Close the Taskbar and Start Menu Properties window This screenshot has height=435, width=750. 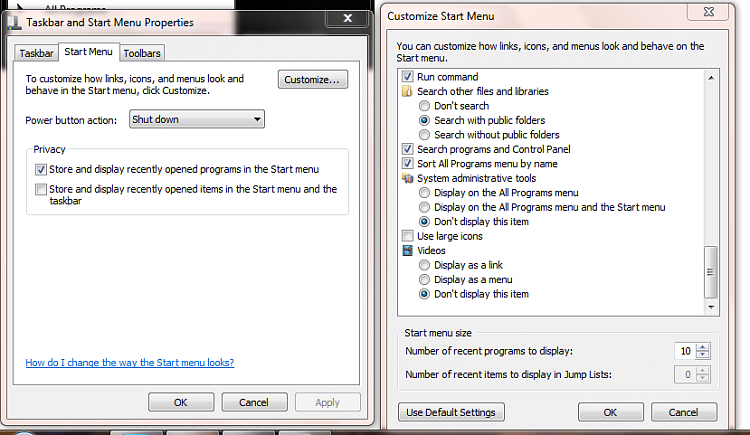[x=348, y=18]
